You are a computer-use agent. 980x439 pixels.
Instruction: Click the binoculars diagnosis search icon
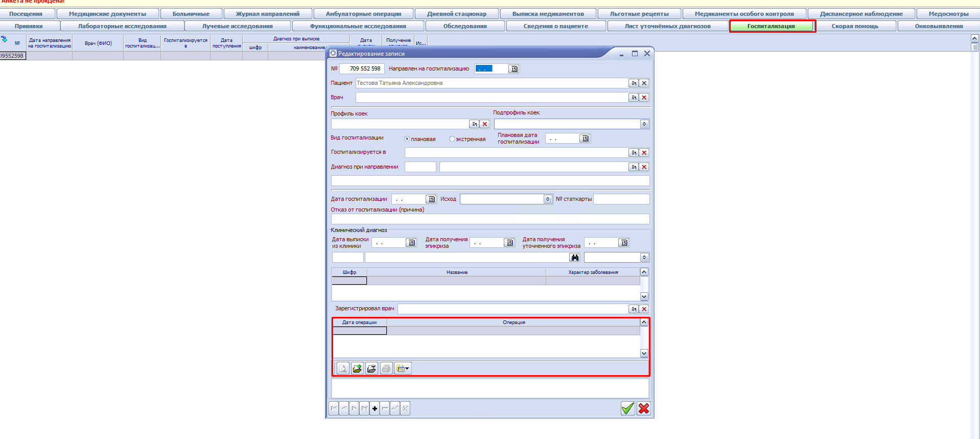point(575,258)
